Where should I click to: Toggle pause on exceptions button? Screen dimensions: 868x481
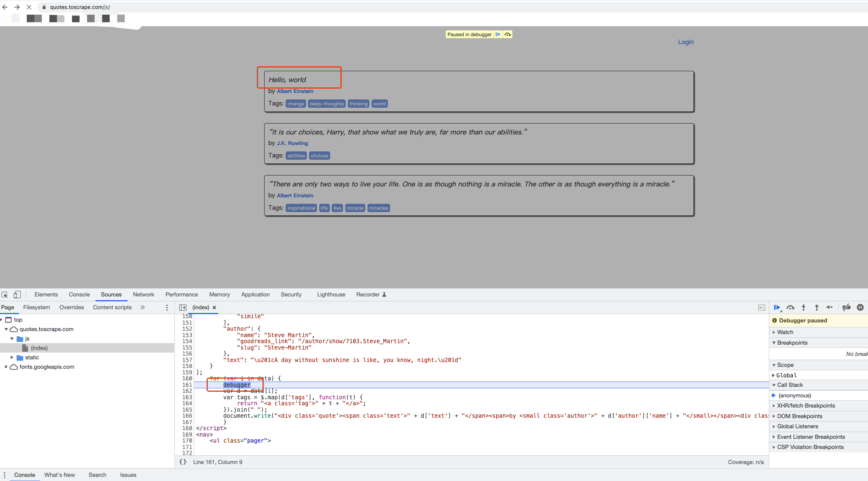click(860, 307)
